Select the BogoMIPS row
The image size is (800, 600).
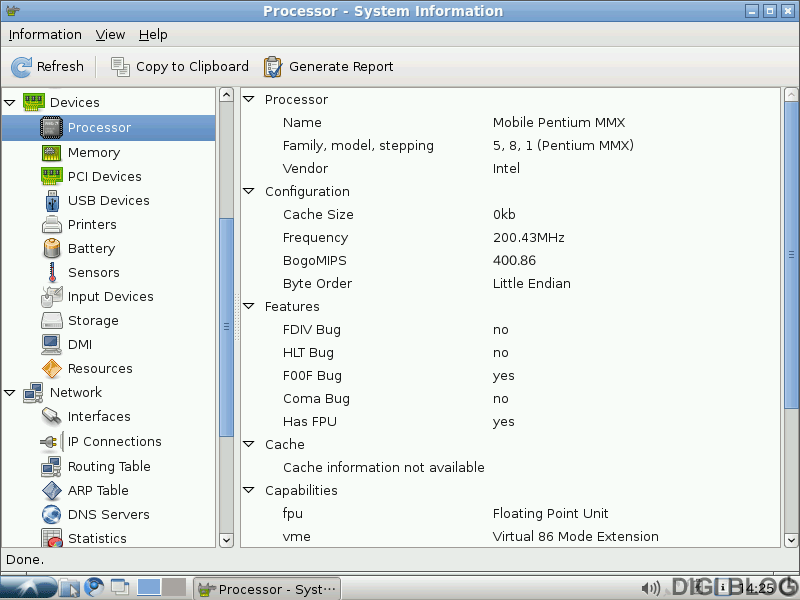(x=510, y=260)
